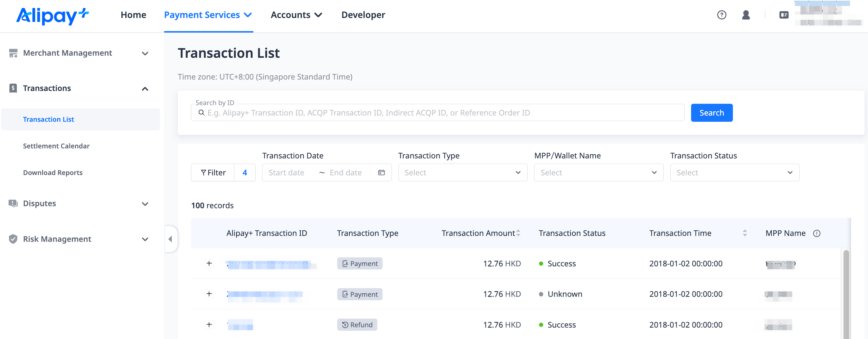Image resolution: width=868 pixels, height=339 pixels.
Task: Click the blue Search button
Action: (711, 113)
